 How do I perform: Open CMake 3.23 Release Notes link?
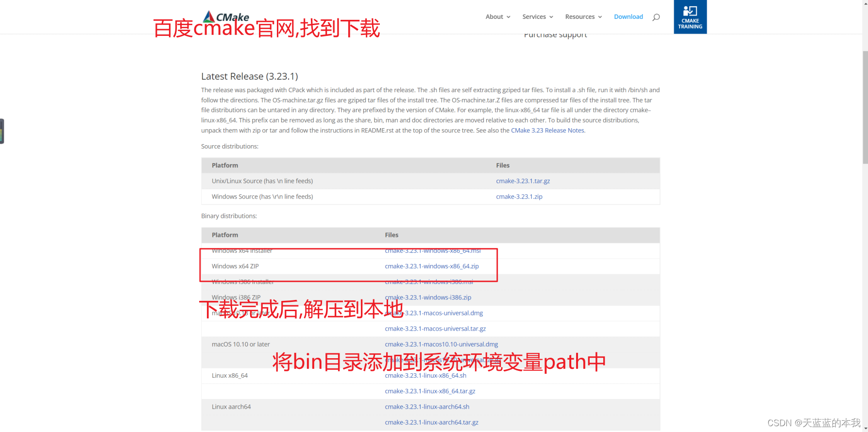[547, 131]
